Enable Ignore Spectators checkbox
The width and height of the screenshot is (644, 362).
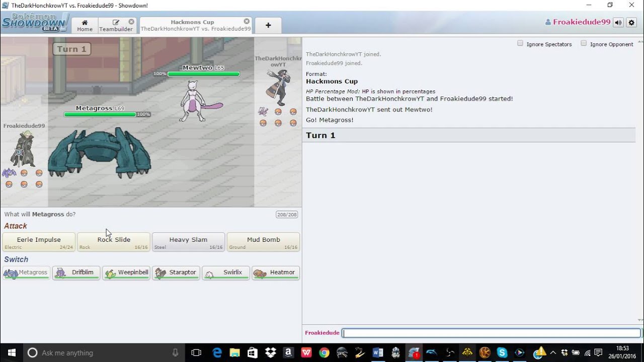[520, 43]
